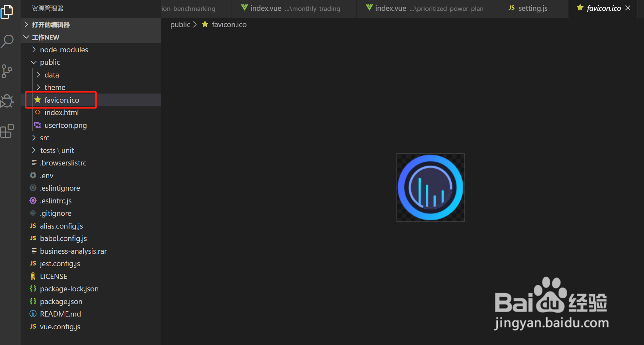This screenshot has width=644, height=345.
Task: Expand the src folder
Action: click(x=91, y=138)
